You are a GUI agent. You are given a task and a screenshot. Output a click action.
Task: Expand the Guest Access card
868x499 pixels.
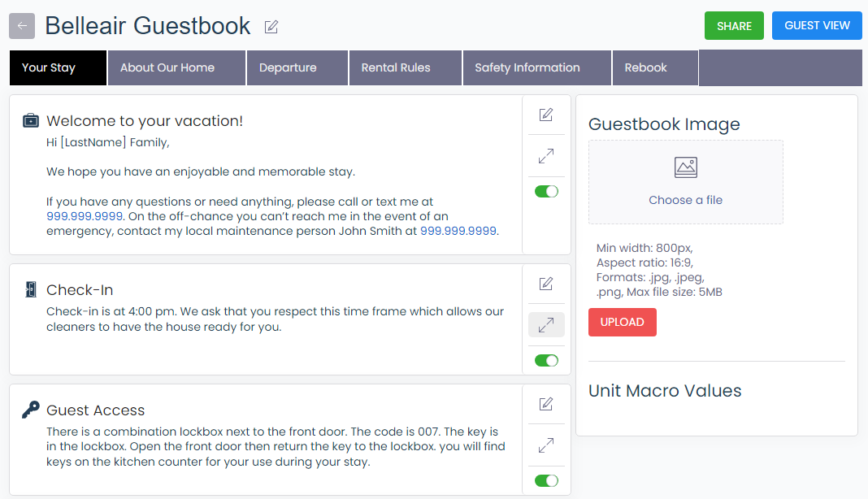pyautogui.click(x=546, y=445)
